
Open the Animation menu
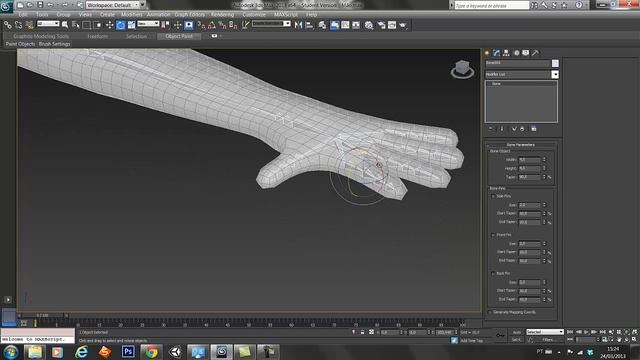pyautogui.click(x=158, y=14)
